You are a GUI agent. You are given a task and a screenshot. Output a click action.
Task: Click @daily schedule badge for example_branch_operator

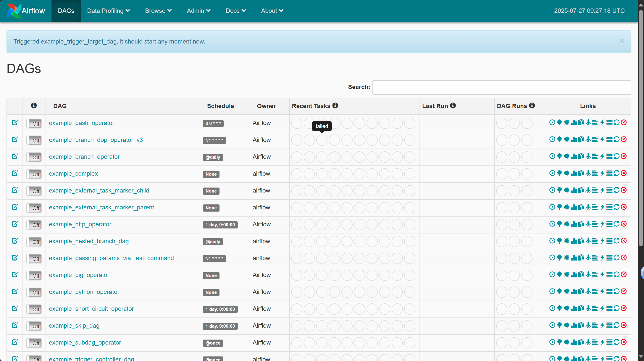pos(213,157)
